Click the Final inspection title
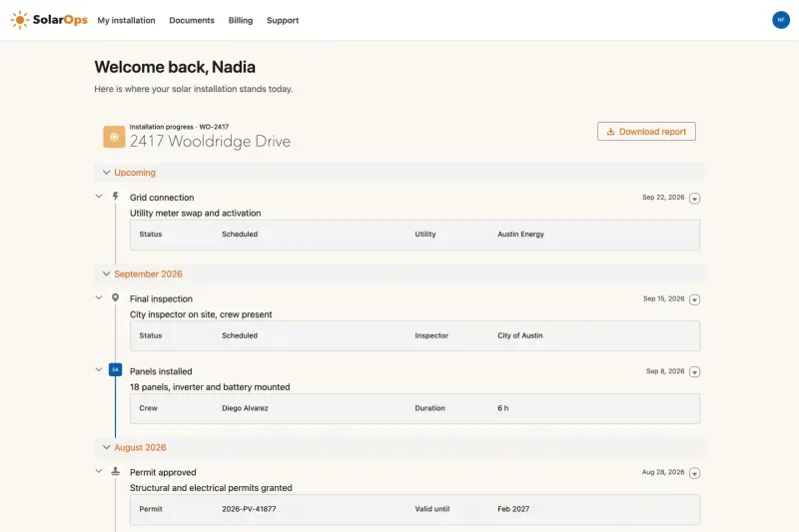Viewport: 799px width, 532px height. pos(161,298)
